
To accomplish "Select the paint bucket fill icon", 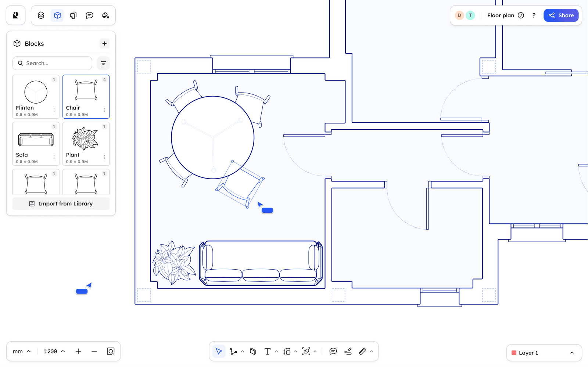I will pyautogui.click(x=105, y=15).
